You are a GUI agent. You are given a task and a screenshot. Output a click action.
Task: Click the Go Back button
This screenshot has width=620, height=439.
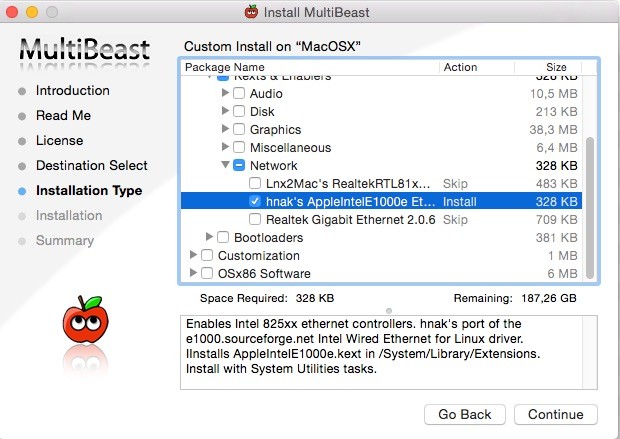click(465, 414)
